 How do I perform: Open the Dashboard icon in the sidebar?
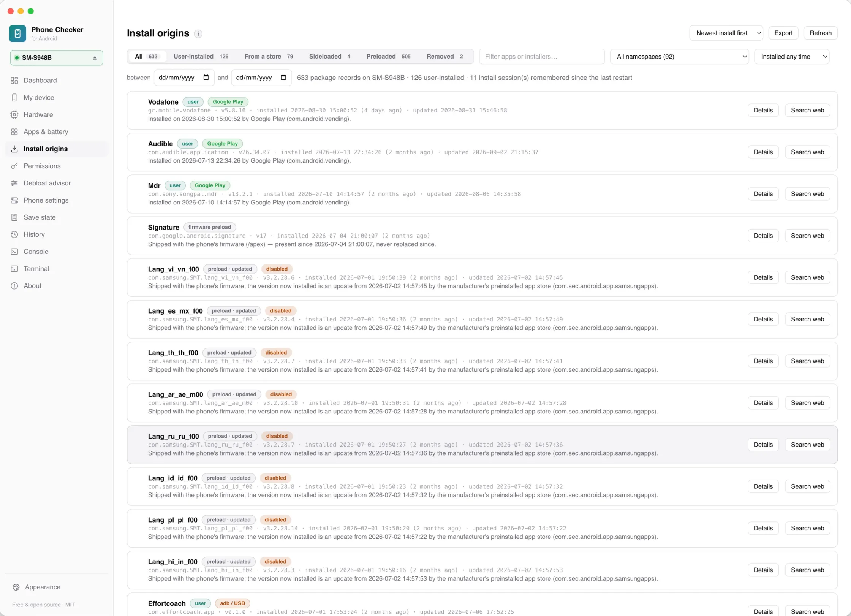click(x=14, y=80)
